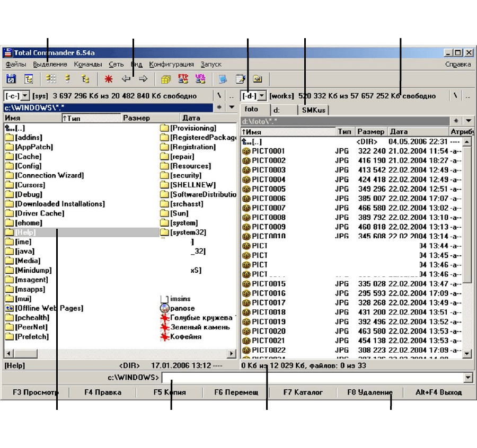Focus the c:\WINDOWS command line input

tap(313, 378)
